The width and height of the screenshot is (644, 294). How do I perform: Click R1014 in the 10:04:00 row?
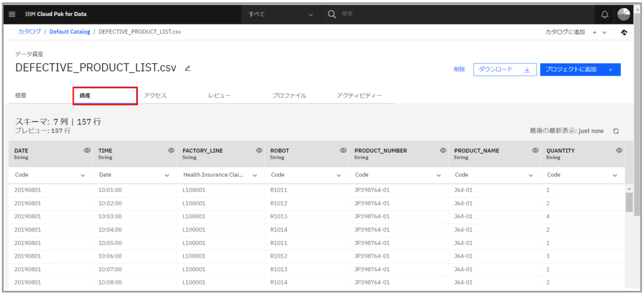[x=279, y=230]
